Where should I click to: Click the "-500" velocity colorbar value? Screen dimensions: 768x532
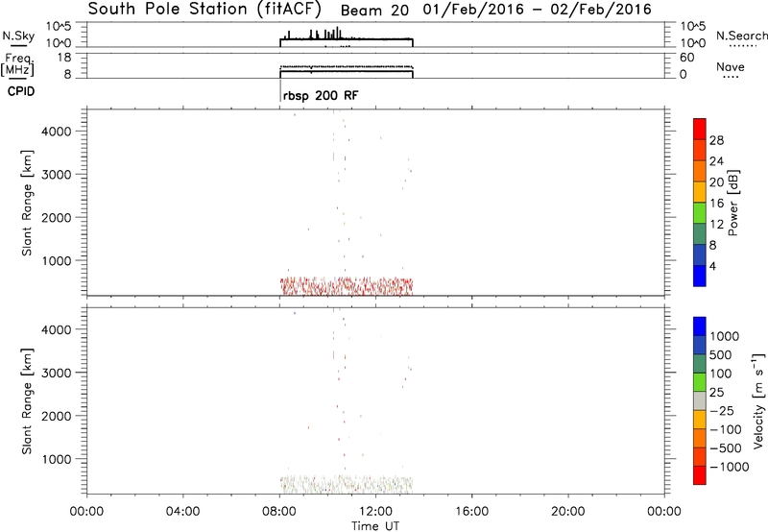(x=726, y=448)
